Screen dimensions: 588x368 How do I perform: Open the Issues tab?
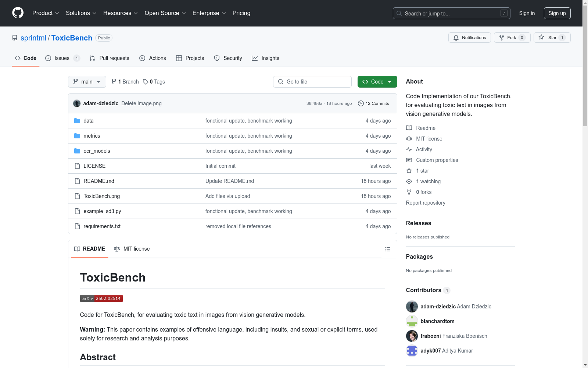62,58
